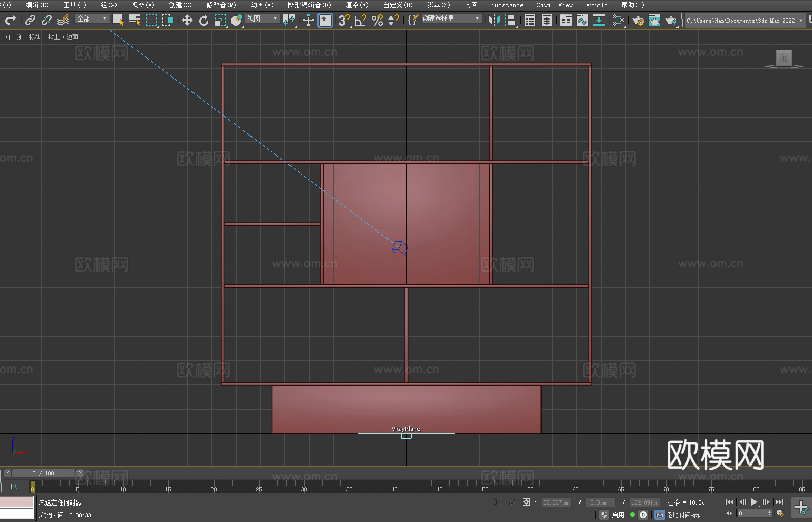Step time slider back arrow
This screenshot has height=522, width=812.
(x=7, y=473)
